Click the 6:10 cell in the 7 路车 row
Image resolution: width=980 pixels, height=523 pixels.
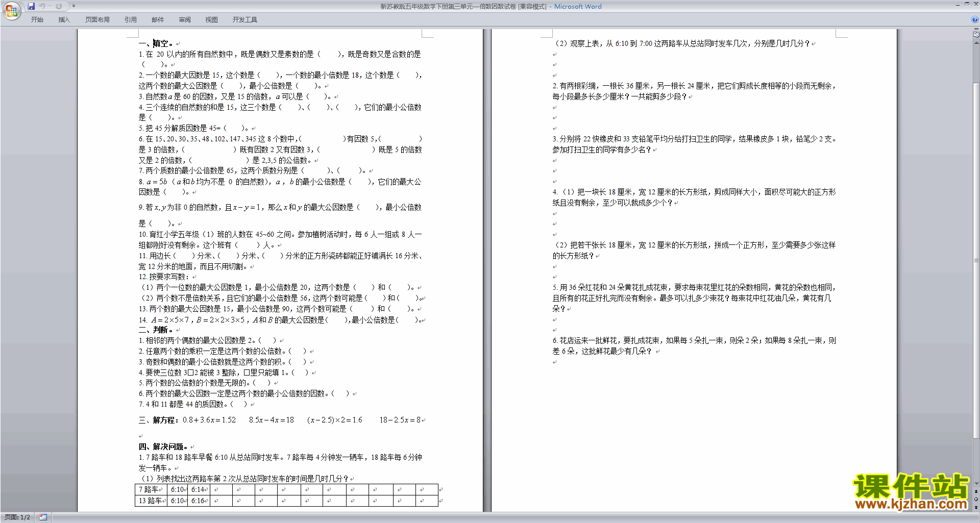[x=178, y=489]
